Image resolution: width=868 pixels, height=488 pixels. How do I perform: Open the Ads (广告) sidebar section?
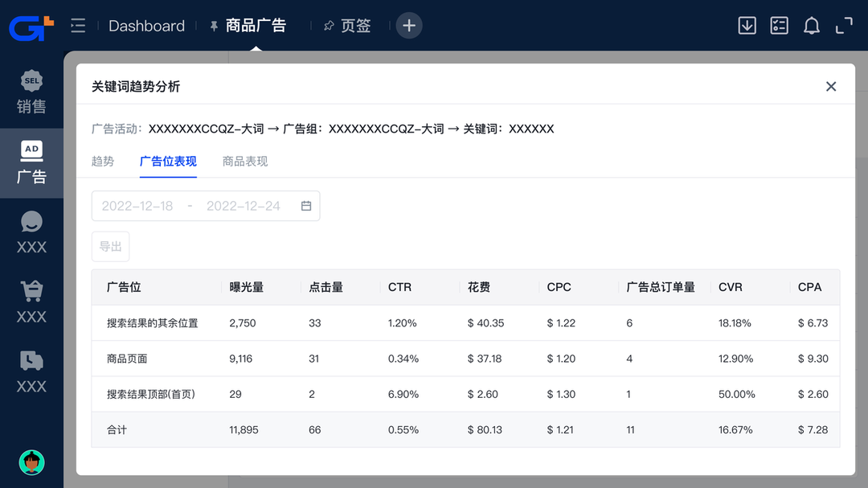coord(31,162)
